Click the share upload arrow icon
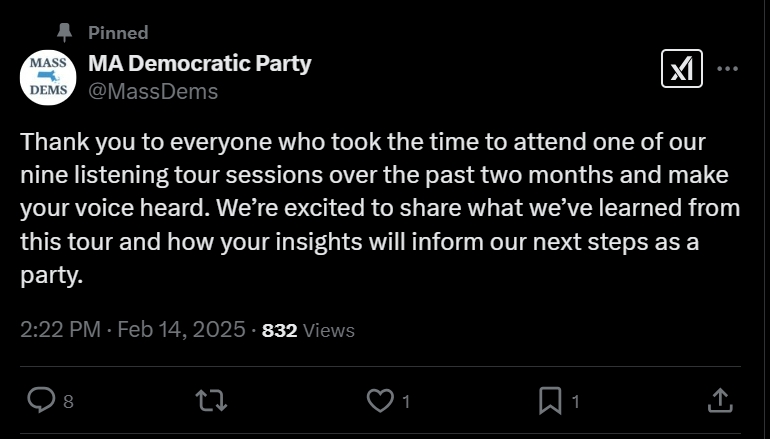Viewport: 770px width, 439px height. [x=720, y=401]
